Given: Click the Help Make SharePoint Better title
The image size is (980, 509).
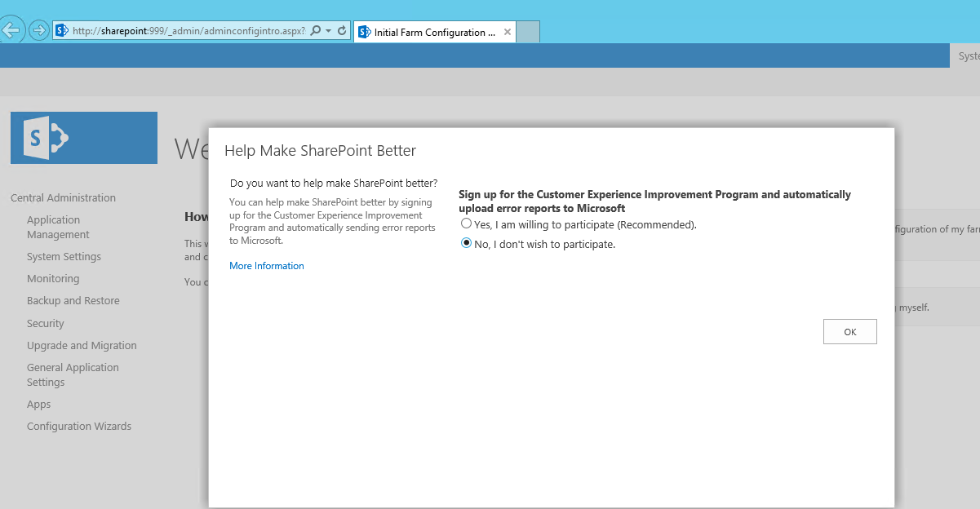Looking at the screenshot, I should pyautogui.click(x=320, y=151).
